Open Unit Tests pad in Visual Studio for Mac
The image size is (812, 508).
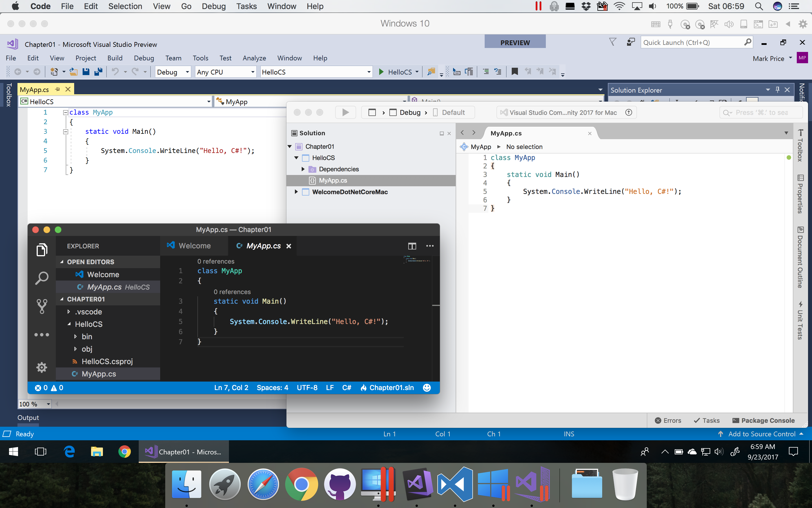click(x=800, y=320)
